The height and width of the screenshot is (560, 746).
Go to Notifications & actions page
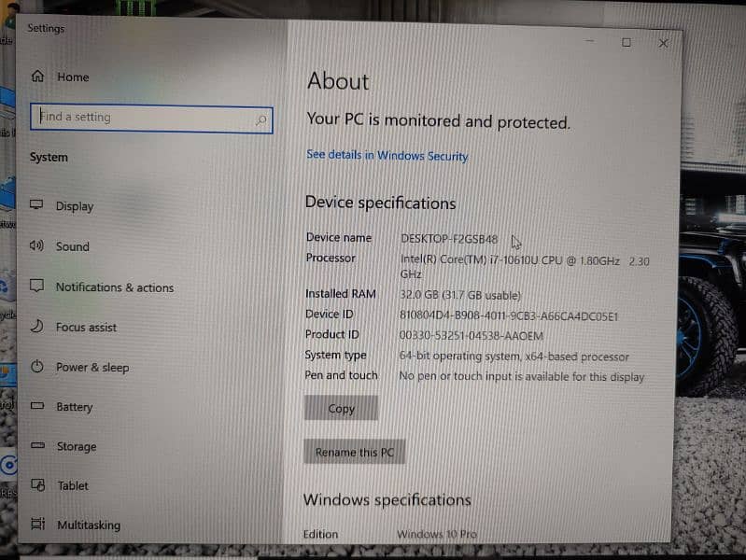tap(115, 287)
